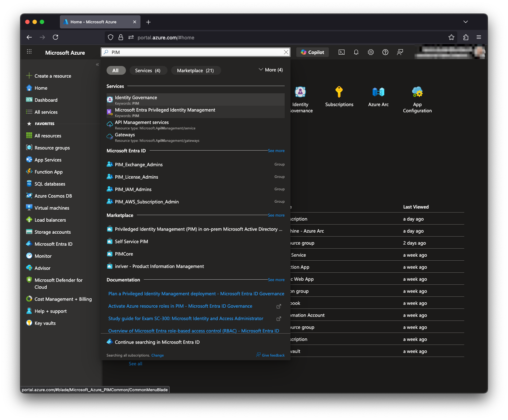
Task: Open the Copilot button
Action: [x=312, y=52]
